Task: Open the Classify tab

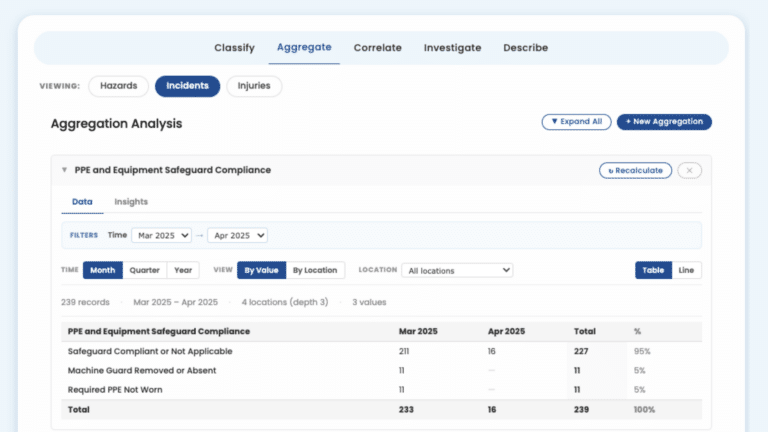Action: point(234,48)
